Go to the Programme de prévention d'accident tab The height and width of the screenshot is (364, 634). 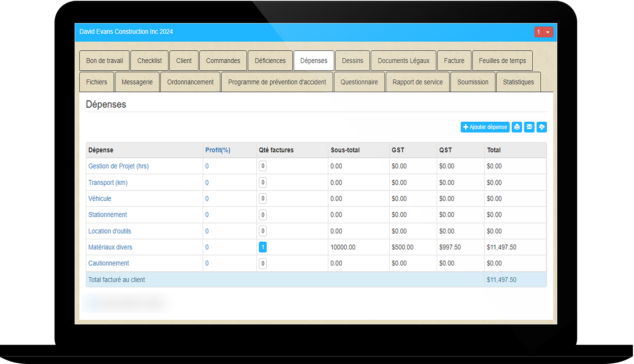tap(277, 82)
